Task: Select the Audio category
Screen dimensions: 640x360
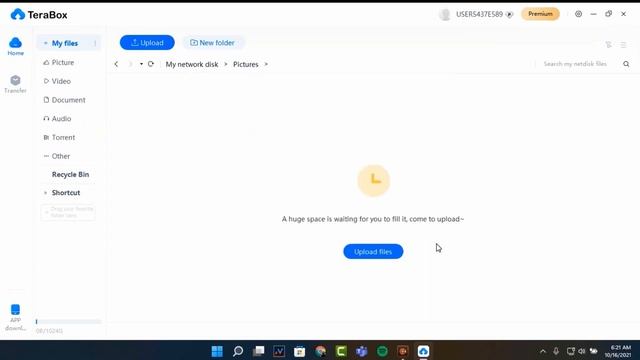Action: pyautogui.click(x=57, y=119)
